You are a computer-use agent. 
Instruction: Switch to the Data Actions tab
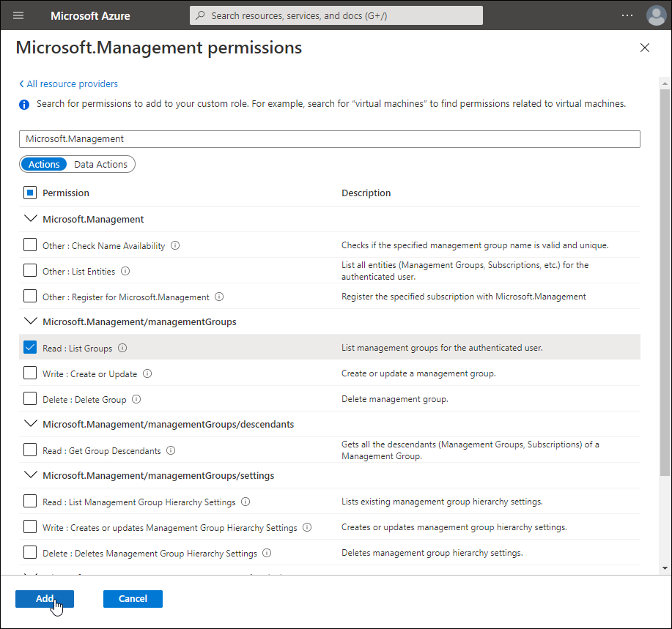click(x=100, y=165)
